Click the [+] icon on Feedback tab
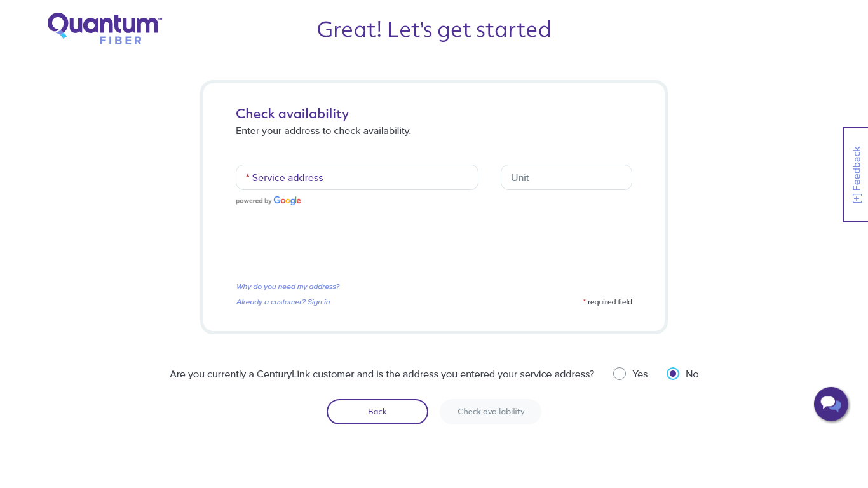Screen dimensions: 868x488 (857, 198)
